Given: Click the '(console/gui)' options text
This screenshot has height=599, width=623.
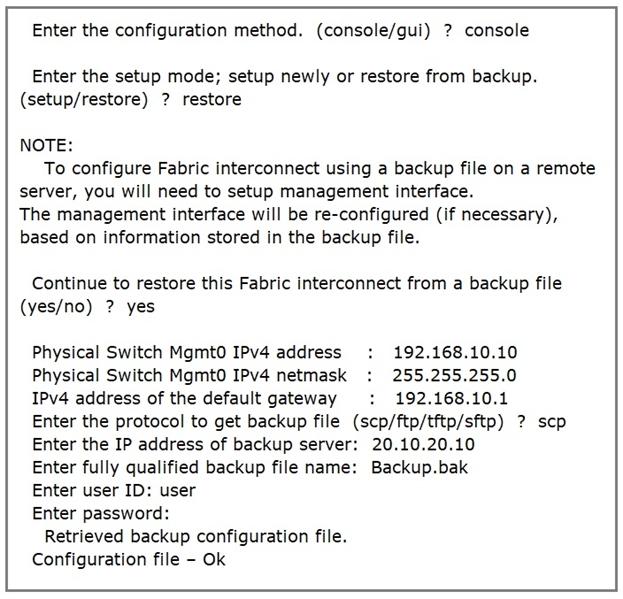Looking at the screenshot, I should (x=373, y=31).
